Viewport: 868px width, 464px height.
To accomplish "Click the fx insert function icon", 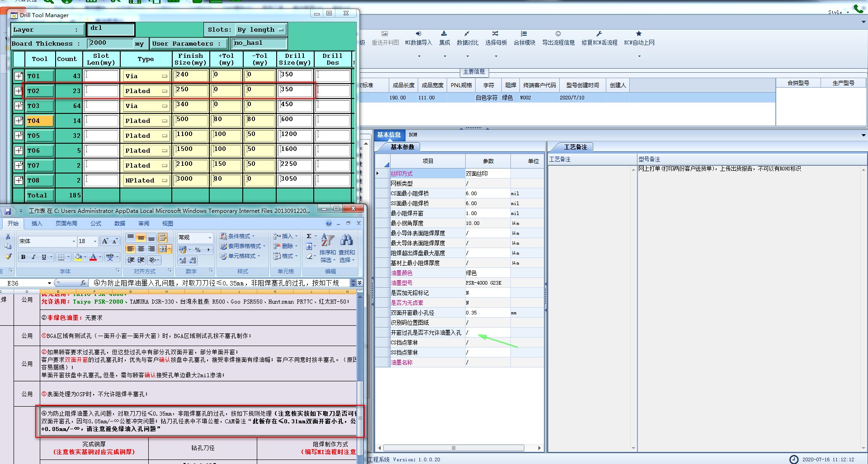I will click(x=83, y=283).
